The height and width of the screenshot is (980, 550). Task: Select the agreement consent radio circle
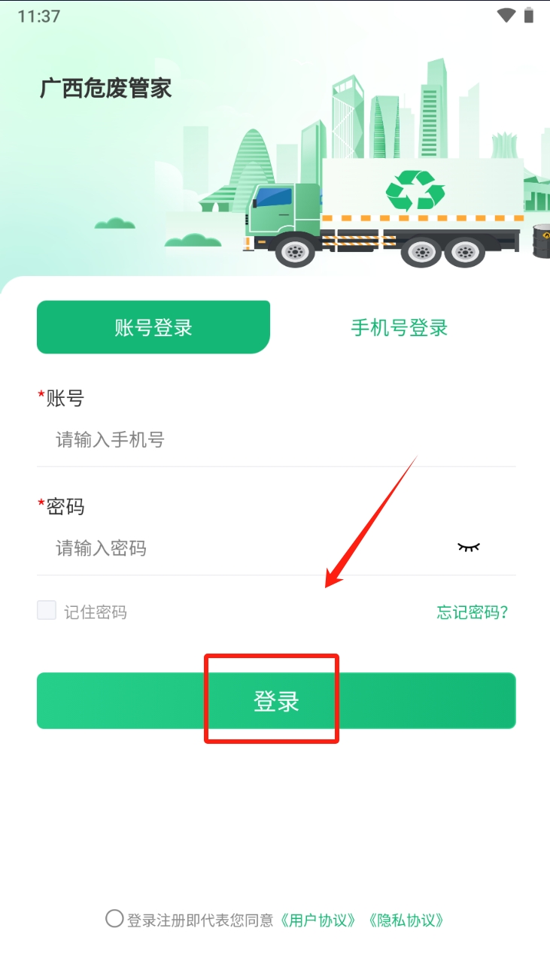(114, 918)
